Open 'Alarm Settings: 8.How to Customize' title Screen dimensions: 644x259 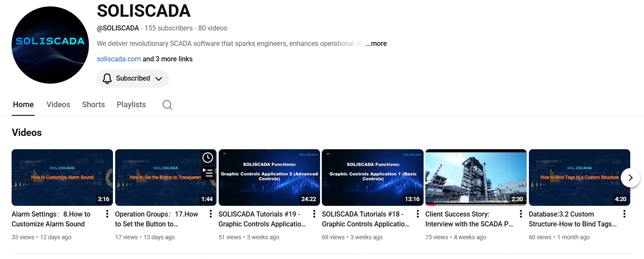[51, 219]
